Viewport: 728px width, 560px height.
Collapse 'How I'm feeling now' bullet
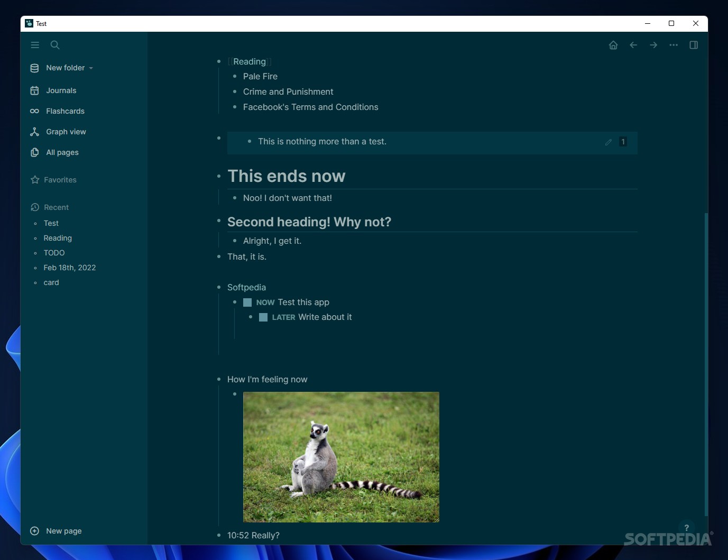(x=219, y=379)
